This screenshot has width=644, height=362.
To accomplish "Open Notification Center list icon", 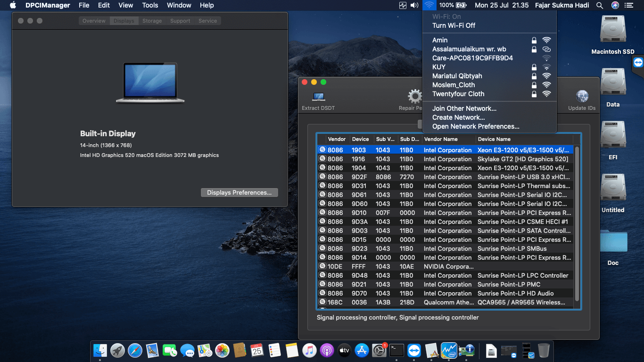I will point(629,5).
